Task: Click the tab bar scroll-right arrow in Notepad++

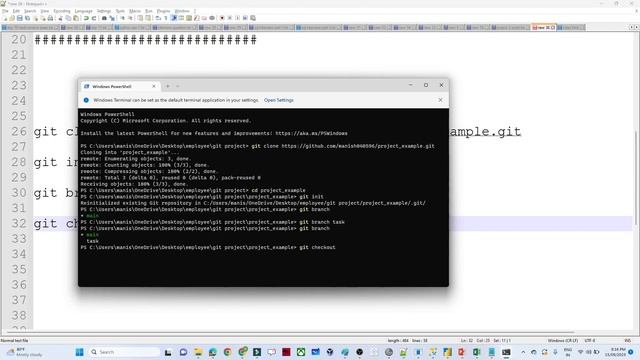Action: tap(636, 27)
